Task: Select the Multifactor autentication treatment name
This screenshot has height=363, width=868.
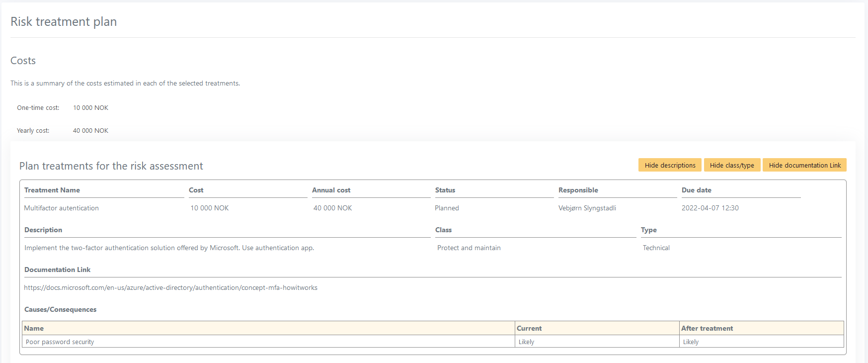Action: pos(62,208)
